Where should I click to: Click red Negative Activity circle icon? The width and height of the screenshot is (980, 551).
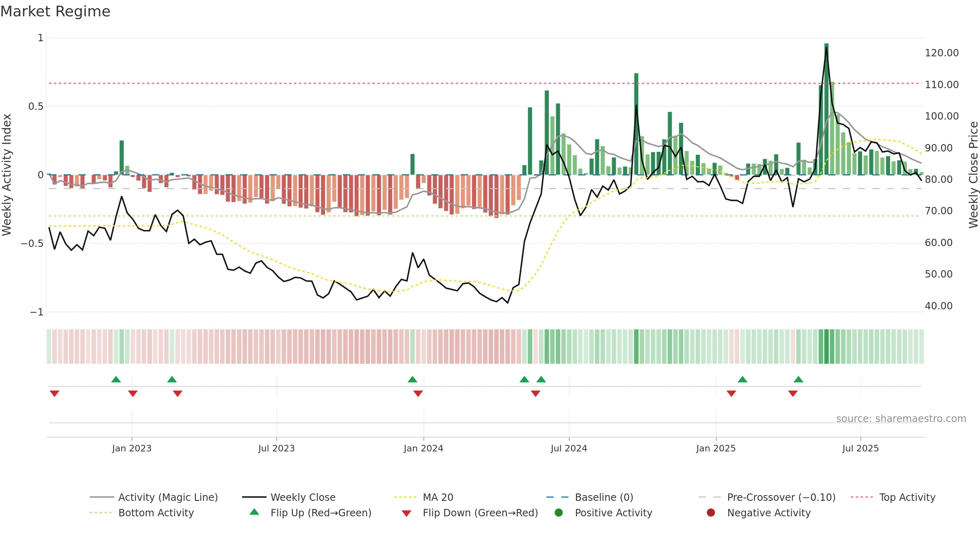click(x=711, y=513)
